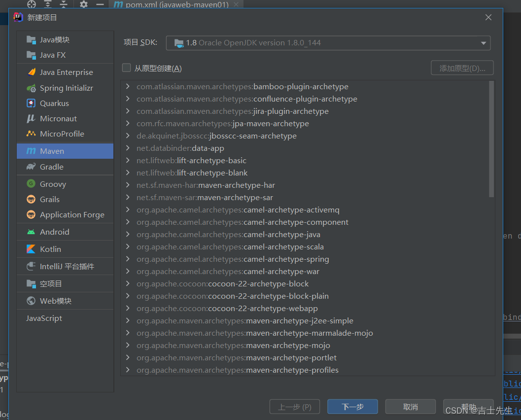
Task: Choose Spring Initializr project type label
Action: 67,88
